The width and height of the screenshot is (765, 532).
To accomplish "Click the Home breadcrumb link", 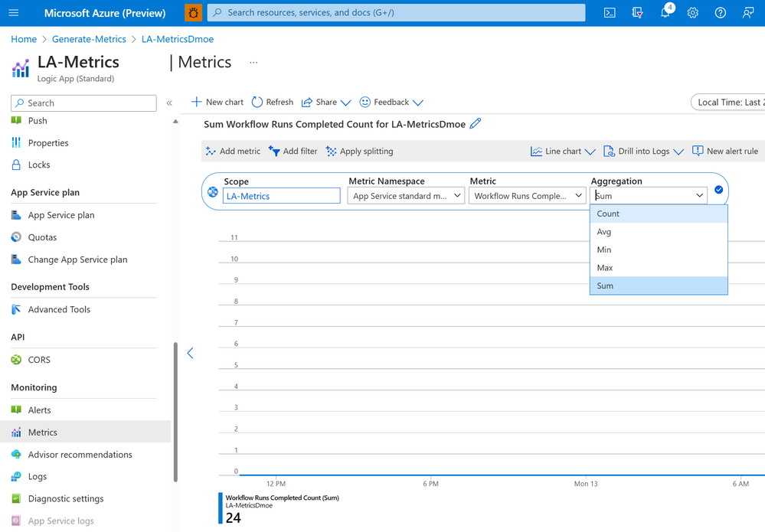I will (24, 39).
